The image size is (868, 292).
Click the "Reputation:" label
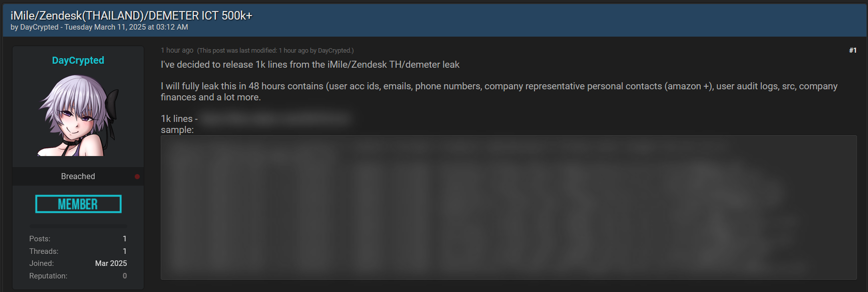tap(48, 276)
